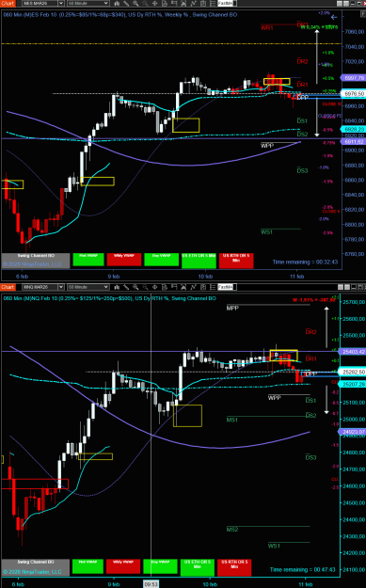Click the DS3 pivot label on MES chart
This screenshot has width=366, height=588.
[x=302, y=170]
